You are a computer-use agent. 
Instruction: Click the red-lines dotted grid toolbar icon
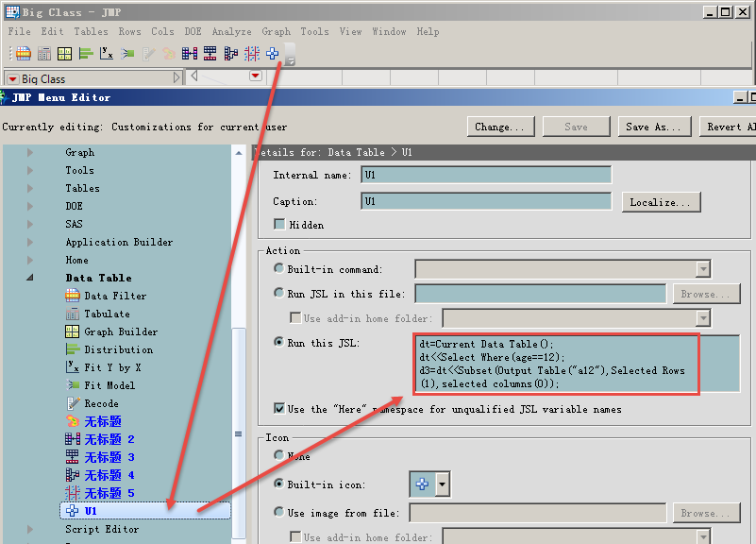pyautogui.click(x=252, y=54)
